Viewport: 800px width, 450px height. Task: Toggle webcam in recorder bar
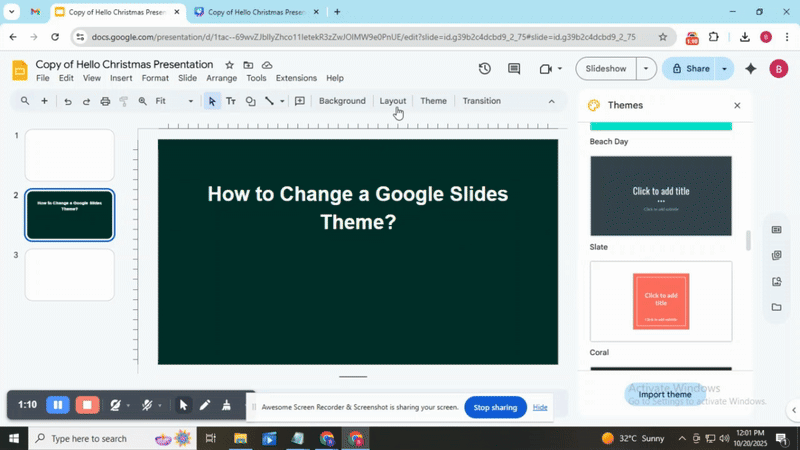pos(116,405)
